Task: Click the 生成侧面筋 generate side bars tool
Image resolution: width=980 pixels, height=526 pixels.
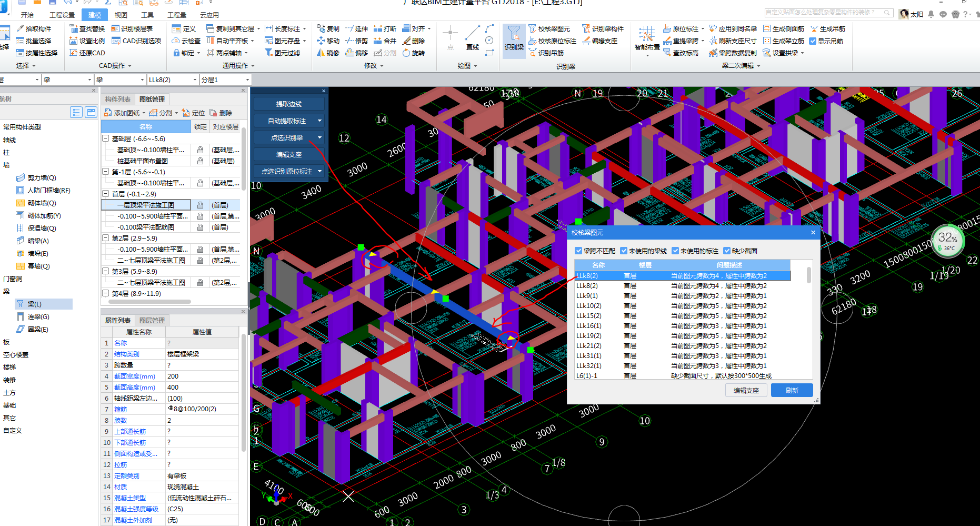Action: pyautogui.click(x=784, y=28)
